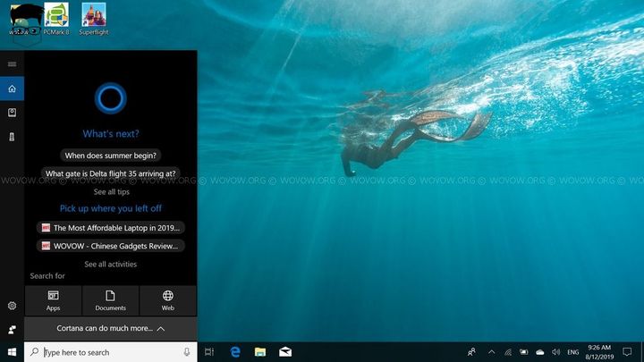The height and width of the screenshot is (362, 644).
Task: Open the Cortana hamburger menu
Action: (x=12, y=64)
